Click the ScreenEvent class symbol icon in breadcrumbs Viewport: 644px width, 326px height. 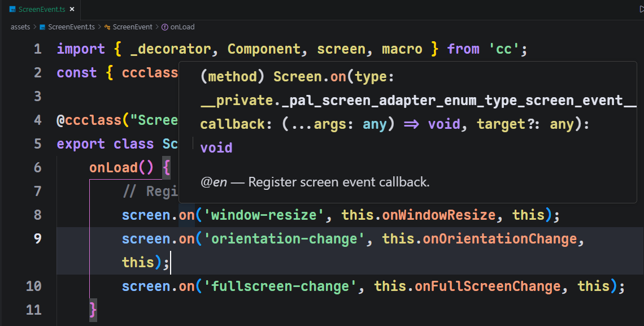pos(107,27)
